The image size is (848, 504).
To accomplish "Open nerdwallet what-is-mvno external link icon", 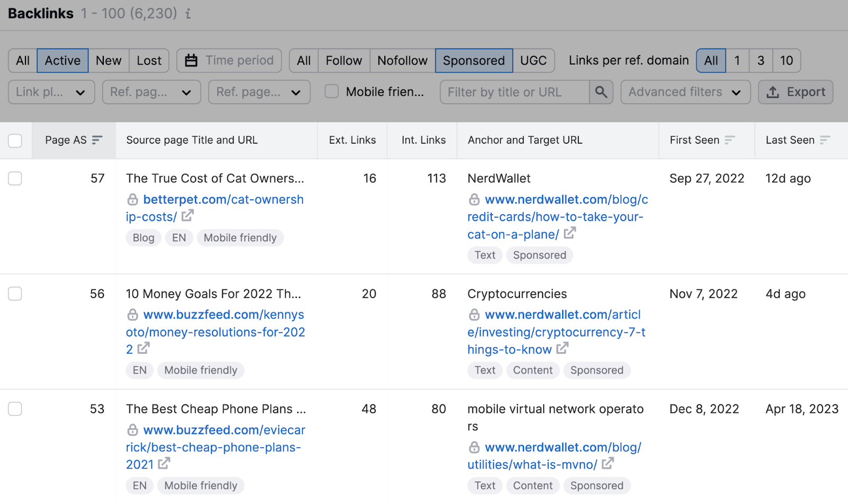I will click(608, 463).
